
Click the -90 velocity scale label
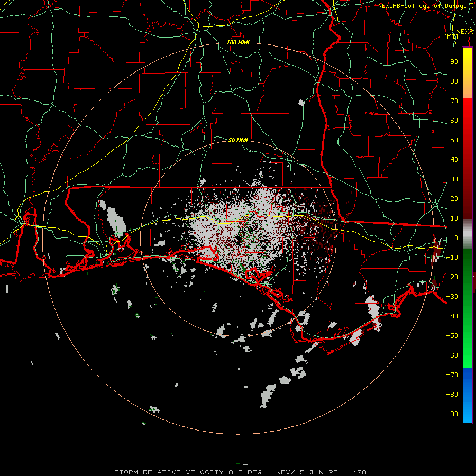pos(452,414)
